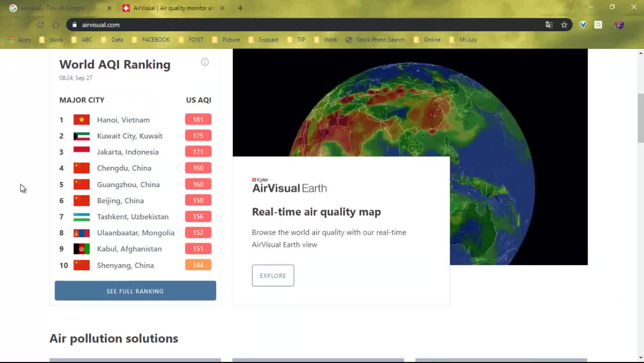
Task: Open Tashkent, Uzbekistan link
Action: pyautogui.click(x=133, y=217)
